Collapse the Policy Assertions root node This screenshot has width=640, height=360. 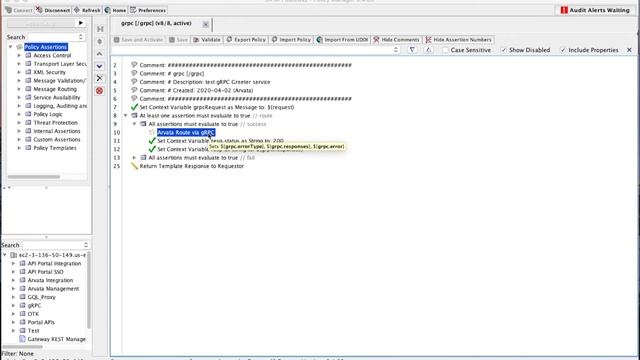point(11,47)
